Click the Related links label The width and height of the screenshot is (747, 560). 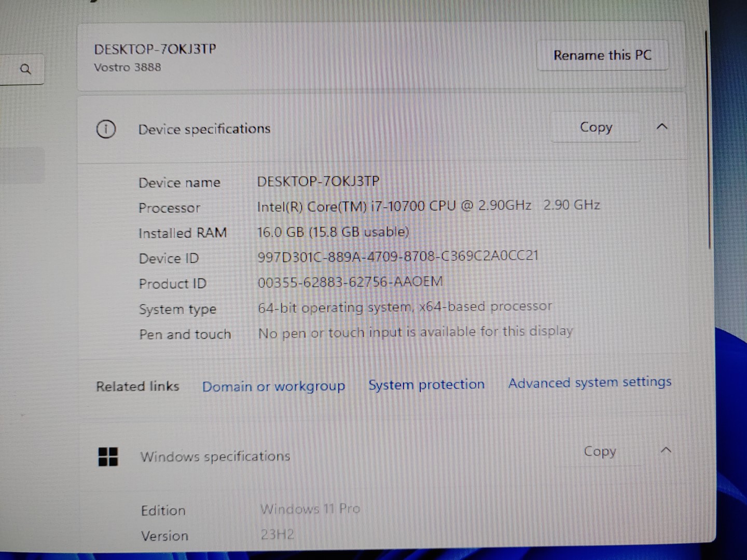pos(137,386)
